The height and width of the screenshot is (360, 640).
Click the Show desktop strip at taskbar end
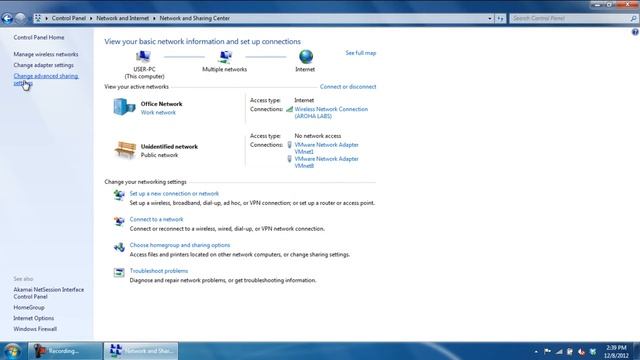[637, 351]
